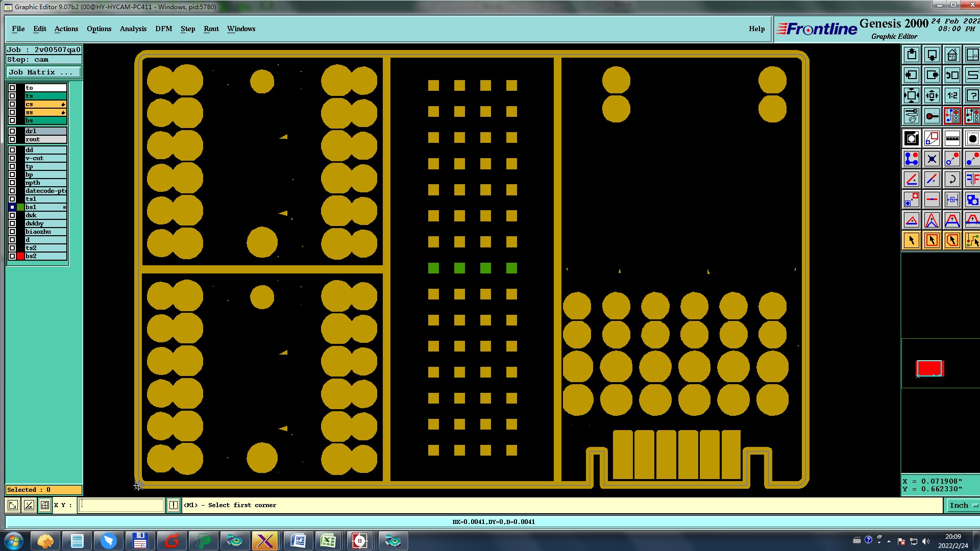
Task: Click the home view icon
Action: click(x=952, y=55)
